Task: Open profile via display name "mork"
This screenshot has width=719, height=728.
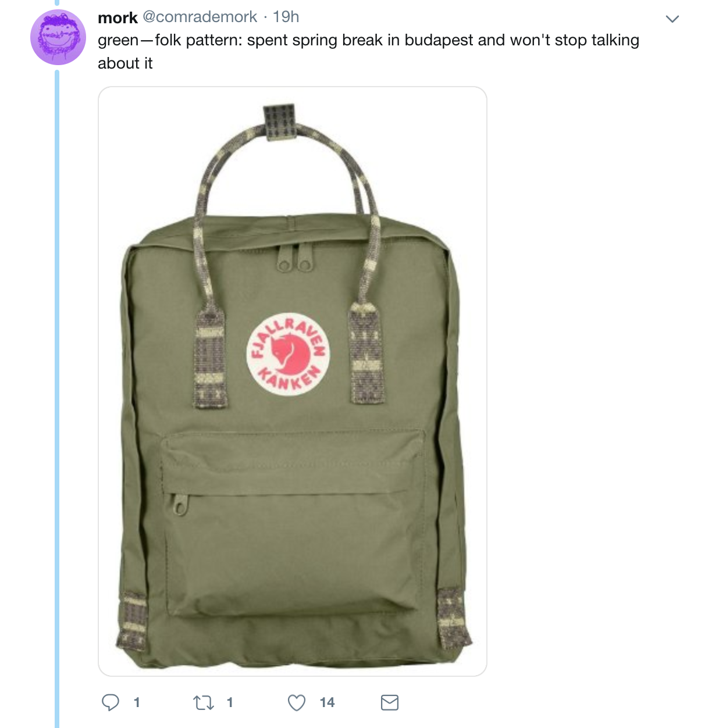Action: tap(118, 17)
